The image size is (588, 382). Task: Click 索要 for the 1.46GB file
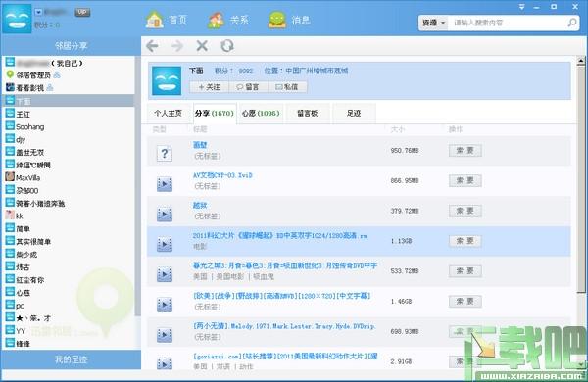click(x=465, y=301)
